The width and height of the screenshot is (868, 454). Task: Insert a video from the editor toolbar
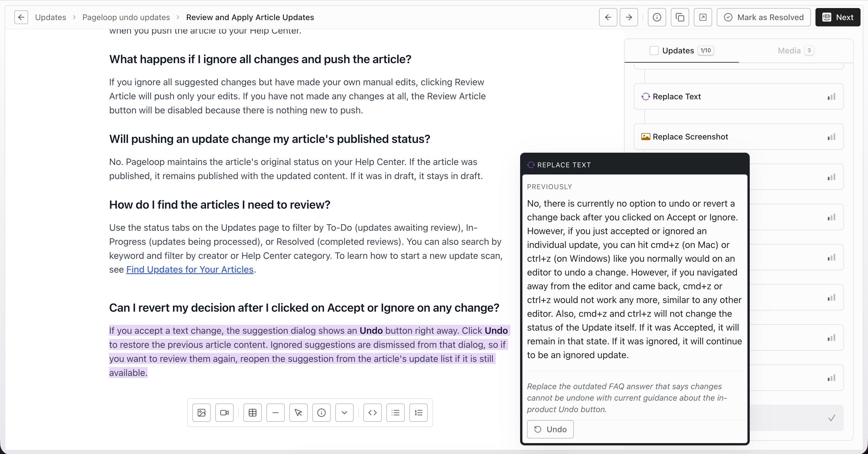coord(224,413)
